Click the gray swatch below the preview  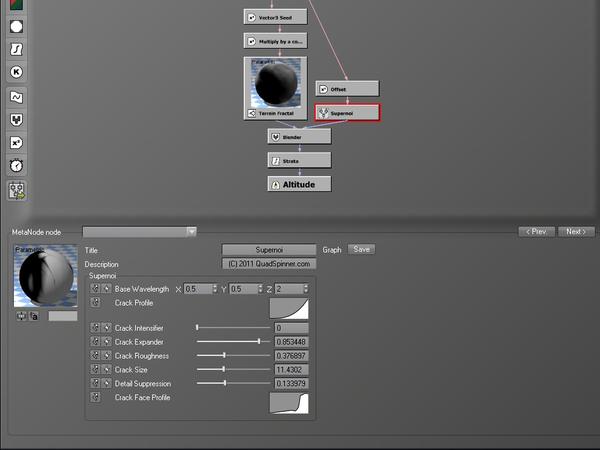63,316
